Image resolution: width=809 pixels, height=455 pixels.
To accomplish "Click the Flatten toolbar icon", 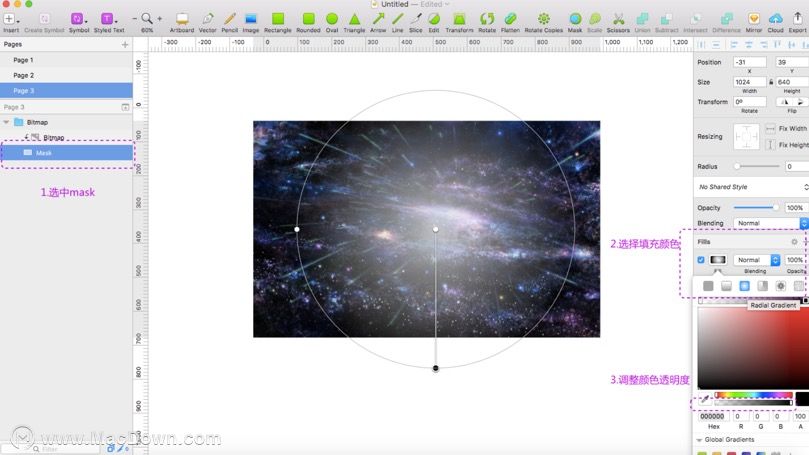I will (x=510, y=19).
